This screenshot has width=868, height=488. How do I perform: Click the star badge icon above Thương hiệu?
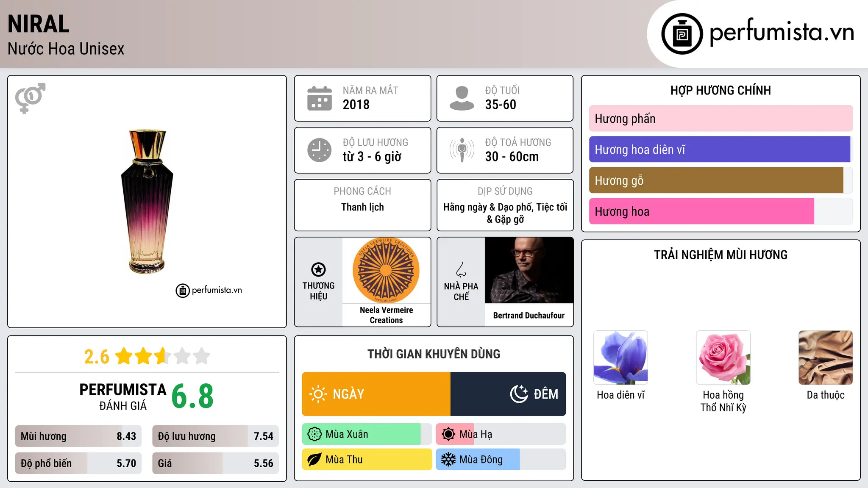(x=318, y=269)
